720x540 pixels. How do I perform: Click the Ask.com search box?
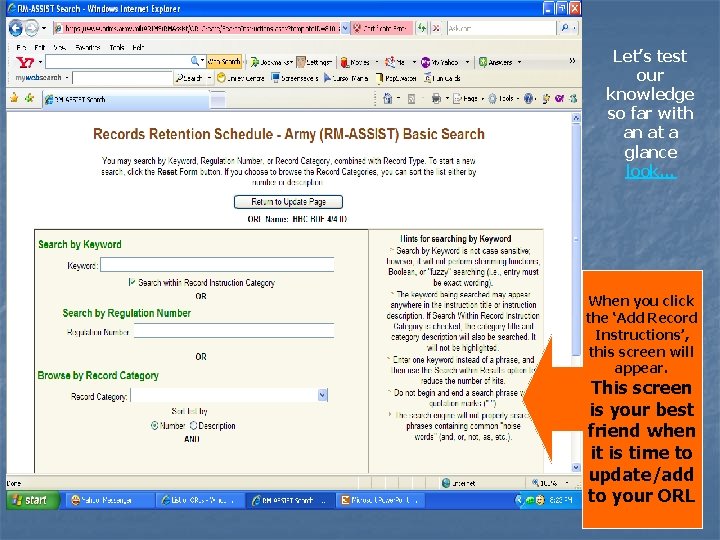point(501,28)
